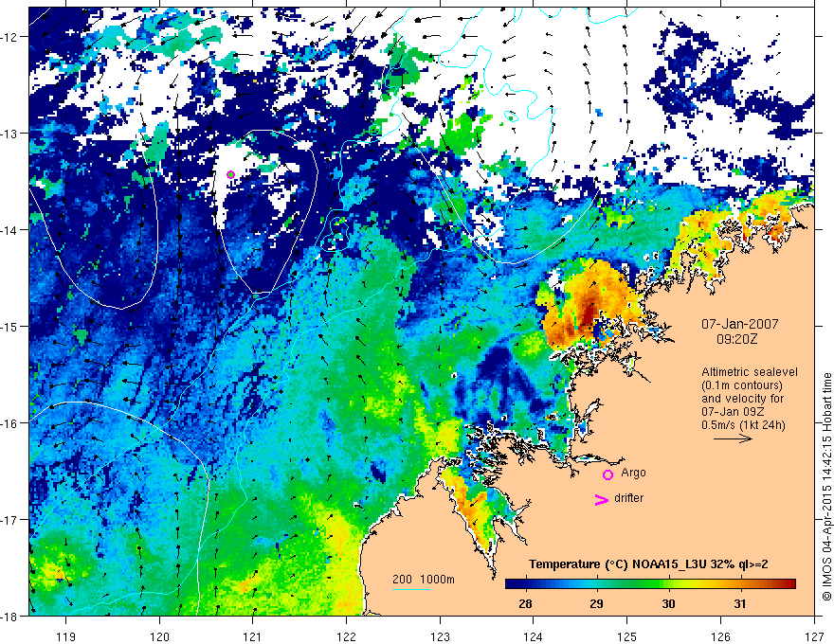Click latitude axis label -12
This screenshot has width=834, height=644.
(10, 37)
